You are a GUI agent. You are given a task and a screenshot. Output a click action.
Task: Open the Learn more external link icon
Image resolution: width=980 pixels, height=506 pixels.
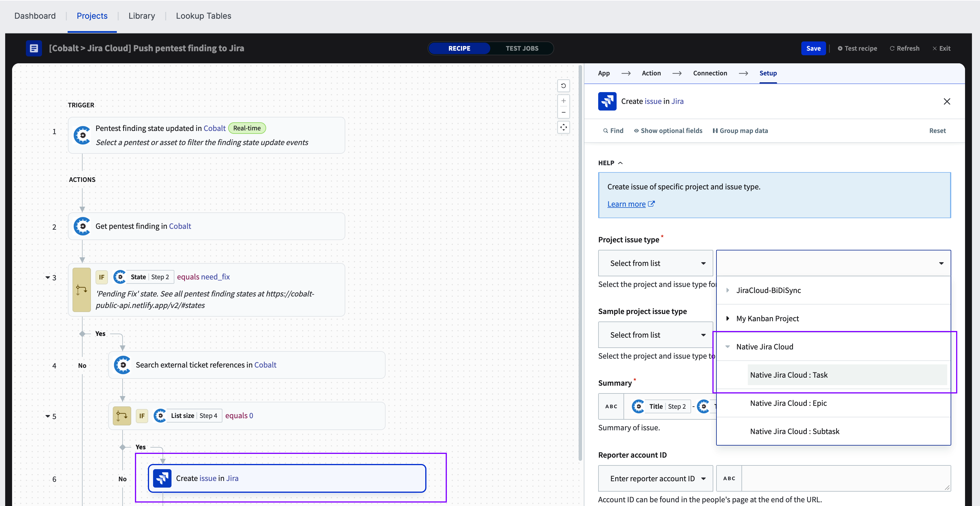tap(651, 204)
